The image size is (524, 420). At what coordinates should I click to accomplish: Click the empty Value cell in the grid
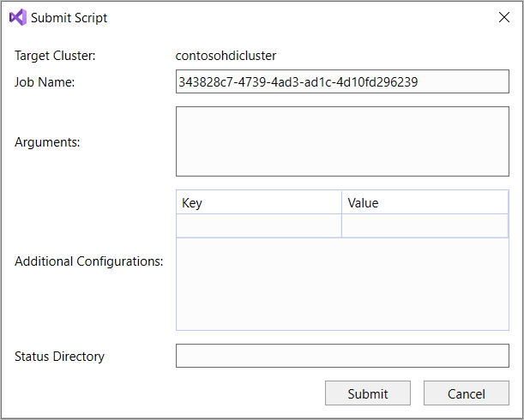click(425, 225)
